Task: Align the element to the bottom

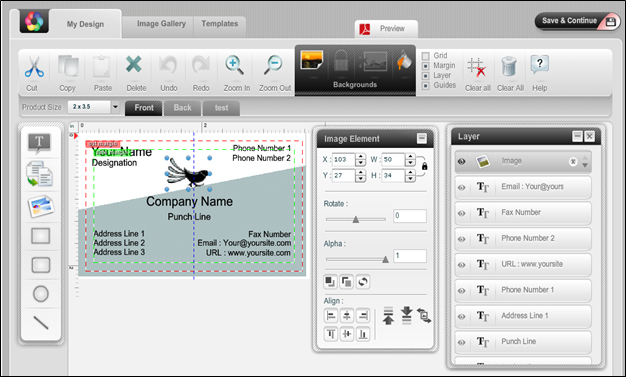Action: (x=363, y=333)
